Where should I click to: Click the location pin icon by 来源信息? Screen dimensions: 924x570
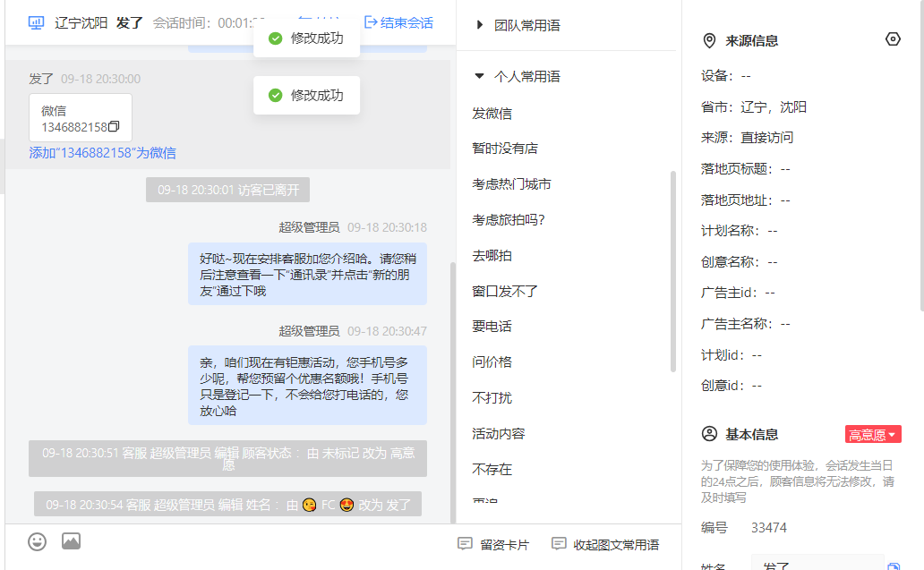[709, 40]
